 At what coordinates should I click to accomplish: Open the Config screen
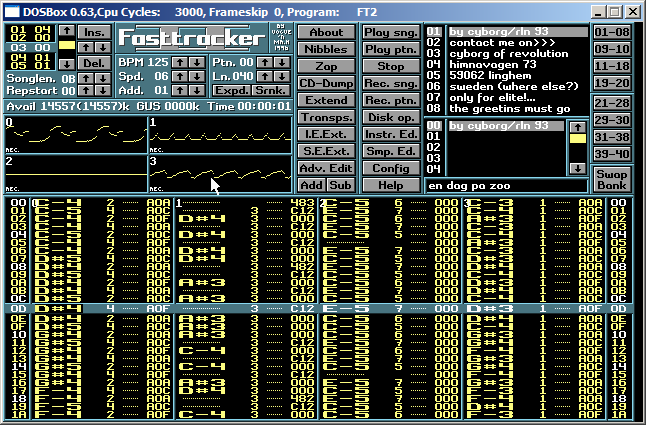[x=391, y=168]
